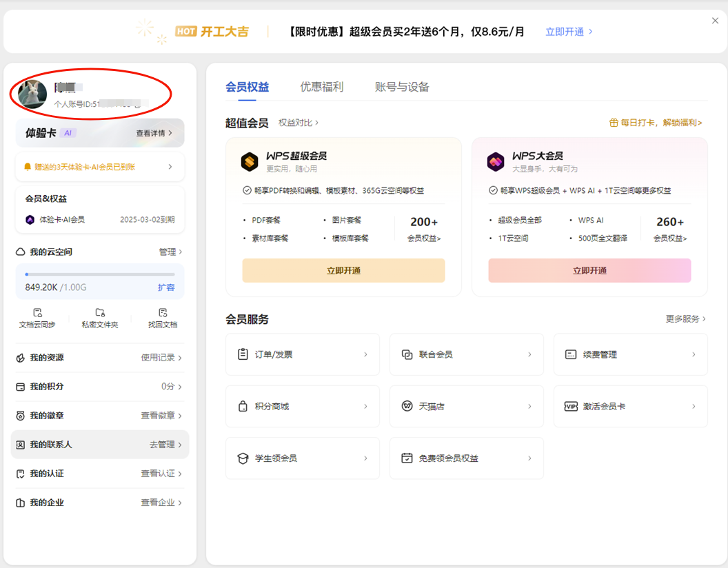
Task: Open 使用记录 for 我的资源
Action: [161, 358]
